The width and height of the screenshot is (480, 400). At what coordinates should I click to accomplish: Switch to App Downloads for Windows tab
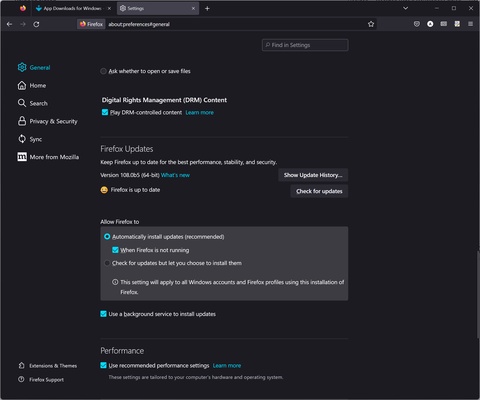[73, 8]
